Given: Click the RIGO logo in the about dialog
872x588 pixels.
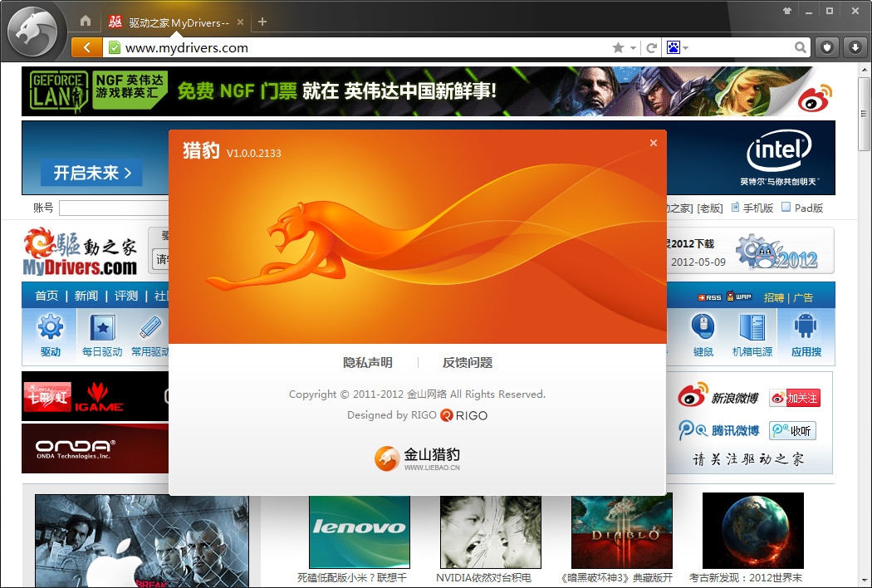Looking at the screenshot, I should (463, 415).
